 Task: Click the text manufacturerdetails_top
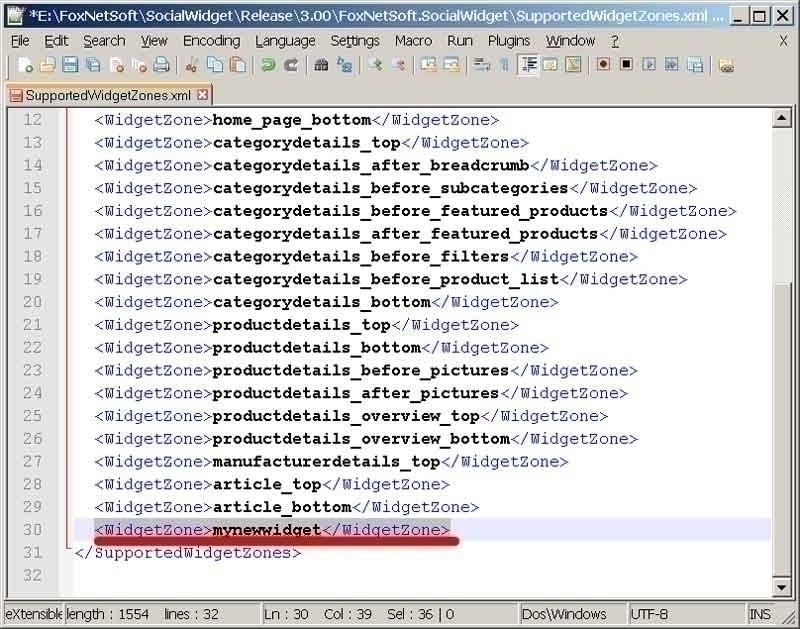click(x=327, y=462)
